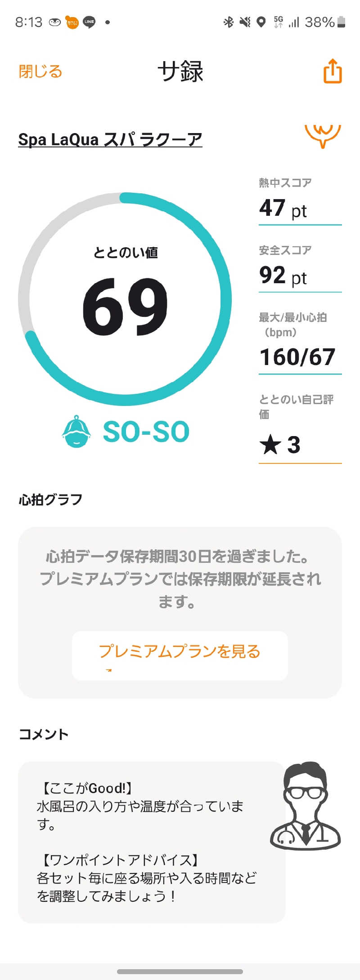Image resolution: width=360 pixels, height=980 pixels.
Task: Tap the 安全スコア 92 pt value
Action: (x=283, y=276)
